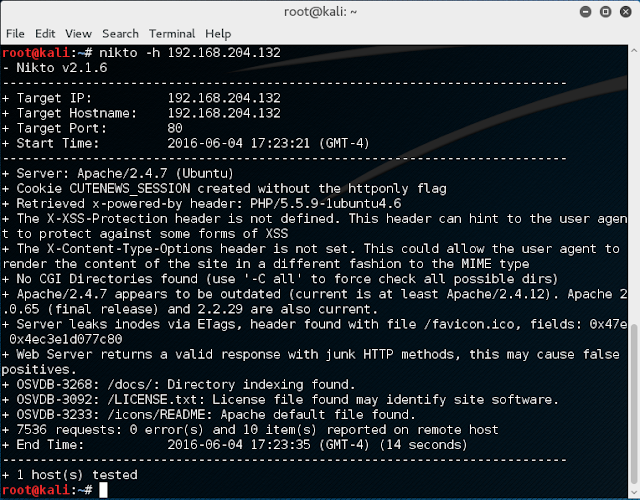Click the 'OSVDB-3092: /LICENSE.txt' finding
Image resolution: width=640 pixels, height=500 pixels.
pos(280,400)
